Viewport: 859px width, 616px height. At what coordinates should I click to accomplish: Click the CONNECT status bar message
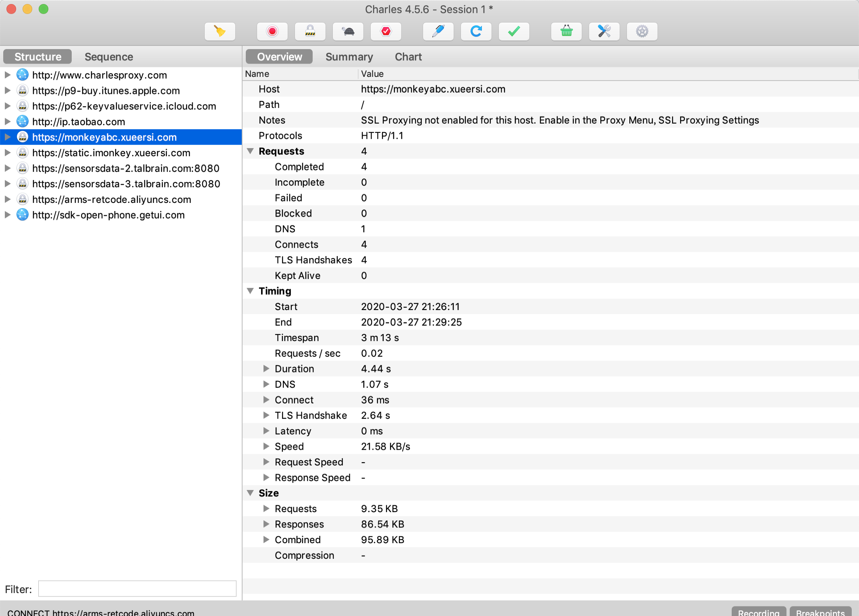101,612
